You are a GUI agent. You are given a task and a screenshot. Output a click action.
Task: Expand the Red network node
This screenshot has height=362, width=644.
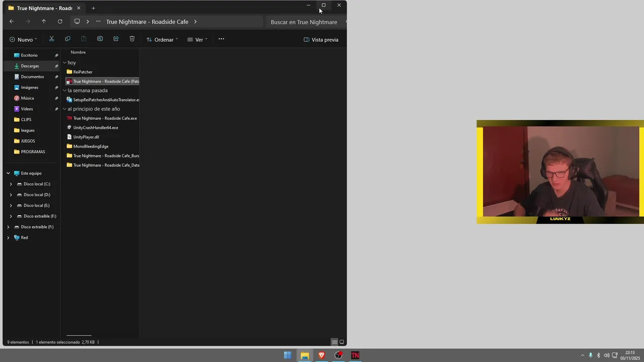[8, 238]
